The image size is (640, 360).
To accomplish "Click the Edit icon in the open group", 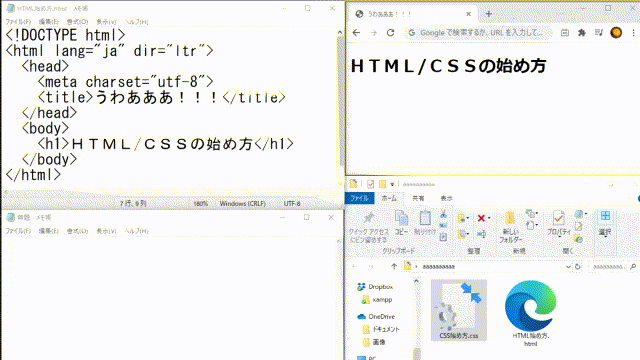I will click(578, 226).
